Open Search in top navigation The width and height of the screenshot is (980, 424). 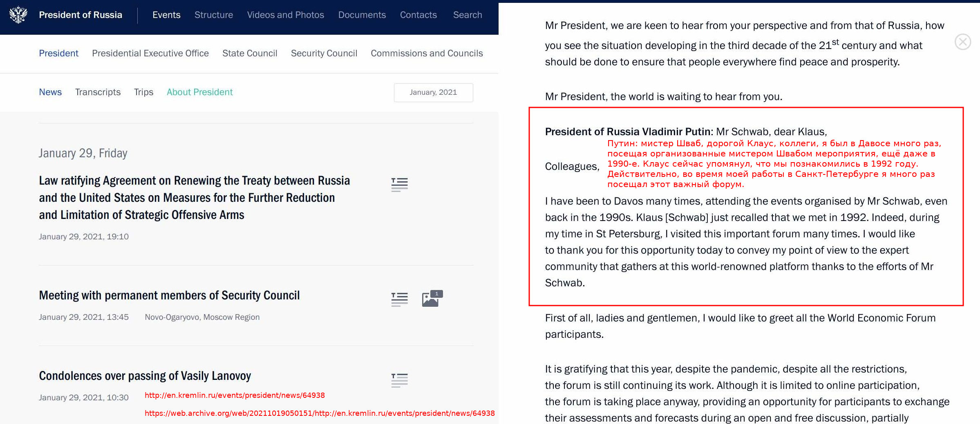tap(468, 15)
